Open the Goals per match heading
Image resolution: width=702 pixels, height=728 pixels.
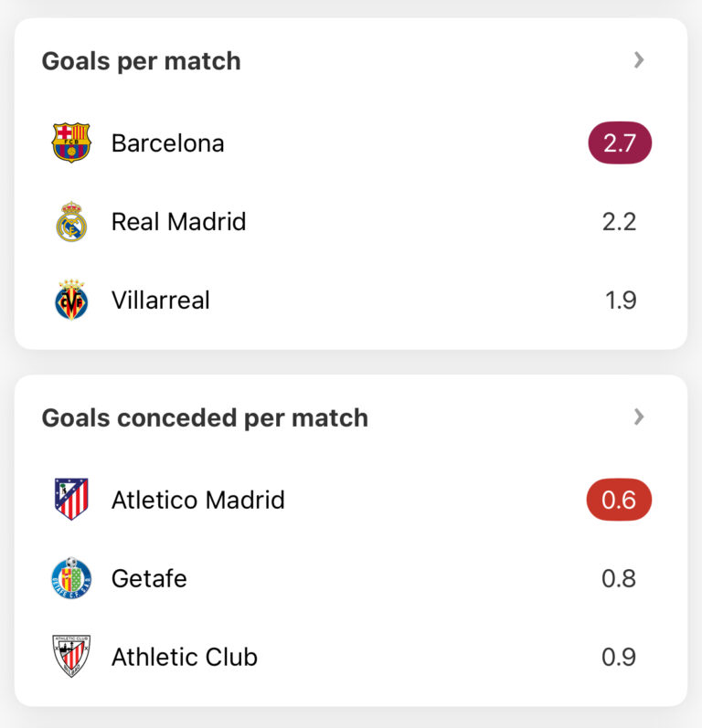click(x=142, y=61)
